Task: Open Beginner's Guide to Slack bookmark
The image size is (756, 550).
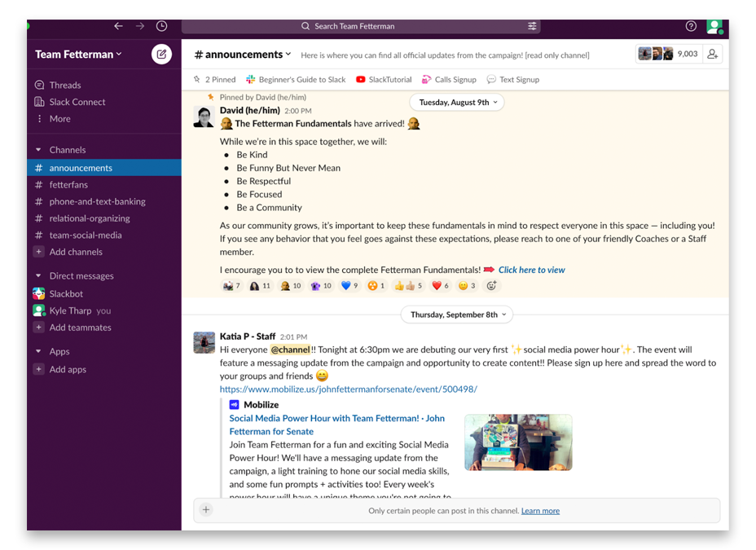Action: click(296, 80)
